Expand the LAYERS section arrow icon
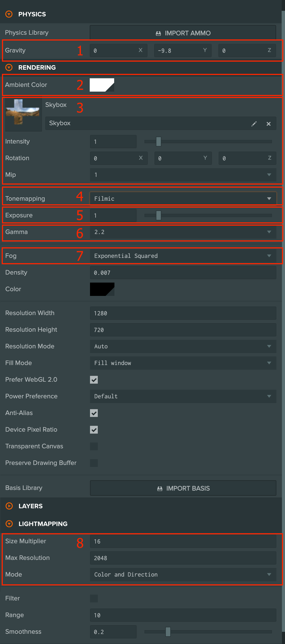285x644 pixels. 9,506
